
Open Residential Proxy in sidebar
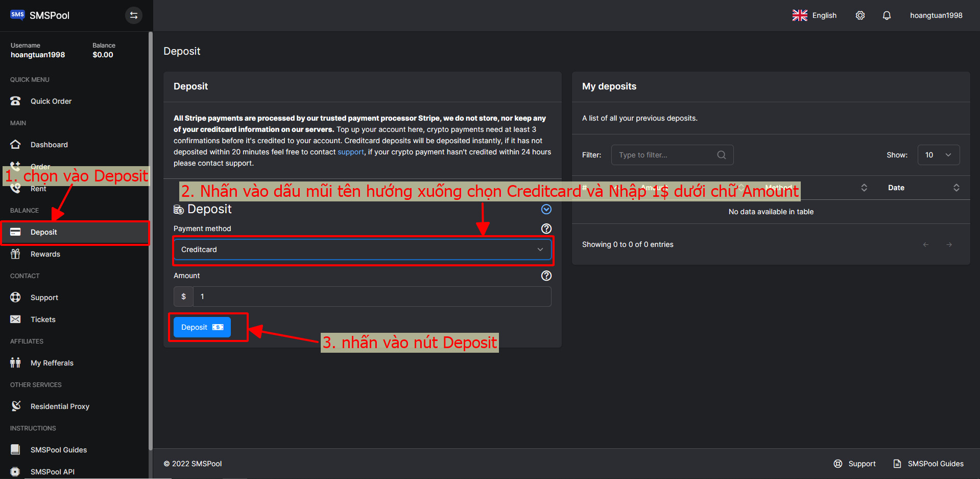point(59,406)
